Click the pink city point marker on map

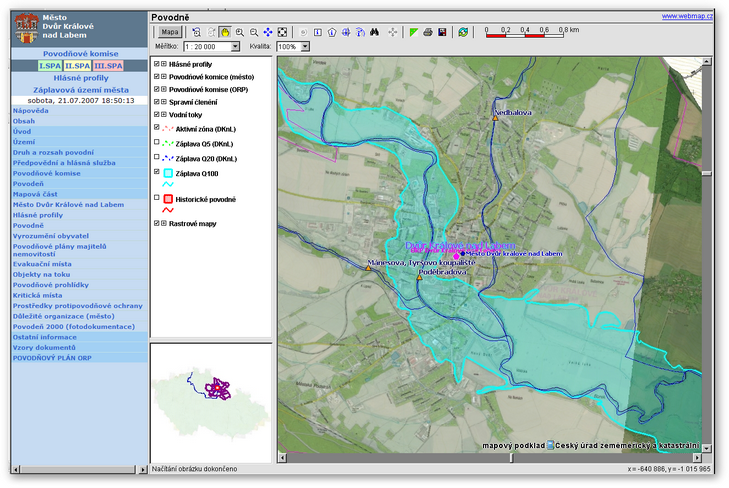point(457,256)
